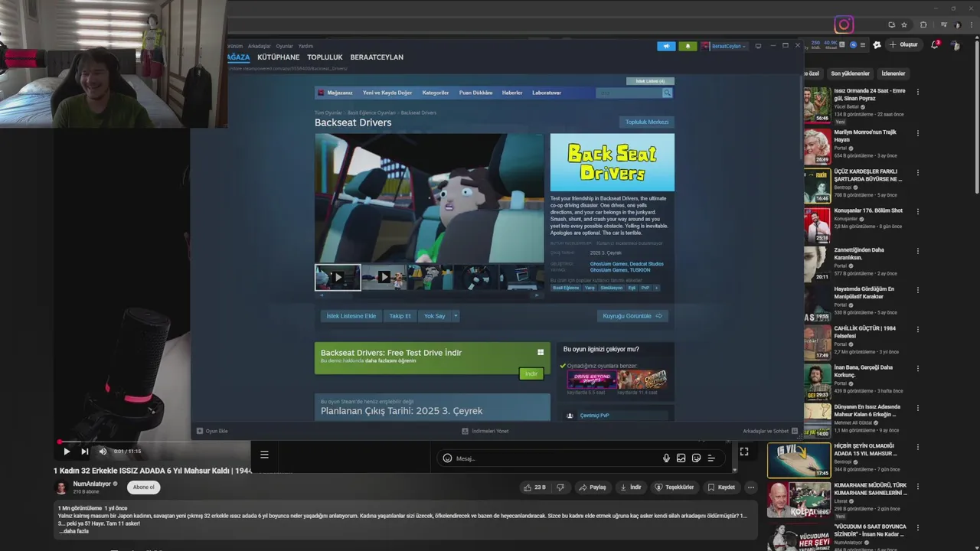Open Steam Oyunlar menu
The height and width of the screenshot is (551, 980).
coord(284,46)
